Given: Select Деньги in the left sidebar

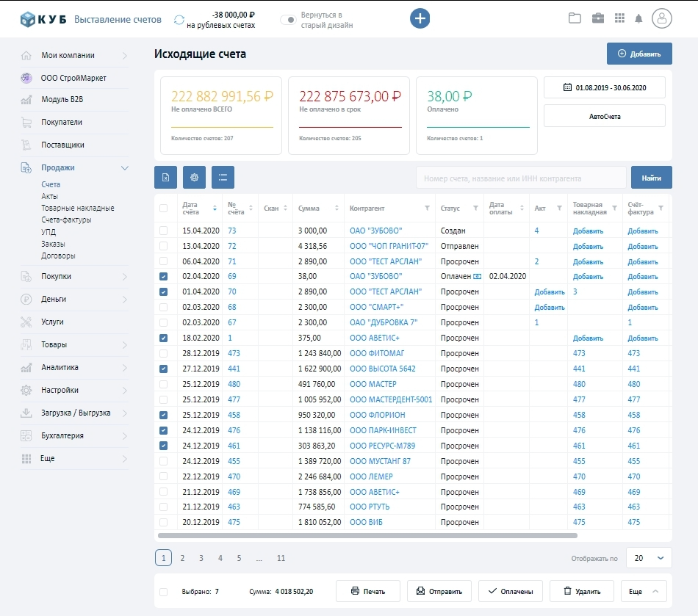Looking at the screenshot, I should (x=54, y=299).
